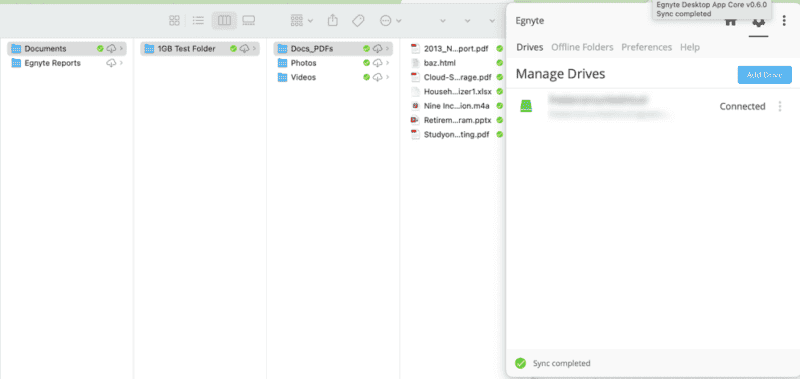The image size is (800, 379).
Task: Click the green drive icon
Action: [x=526, y=106]
